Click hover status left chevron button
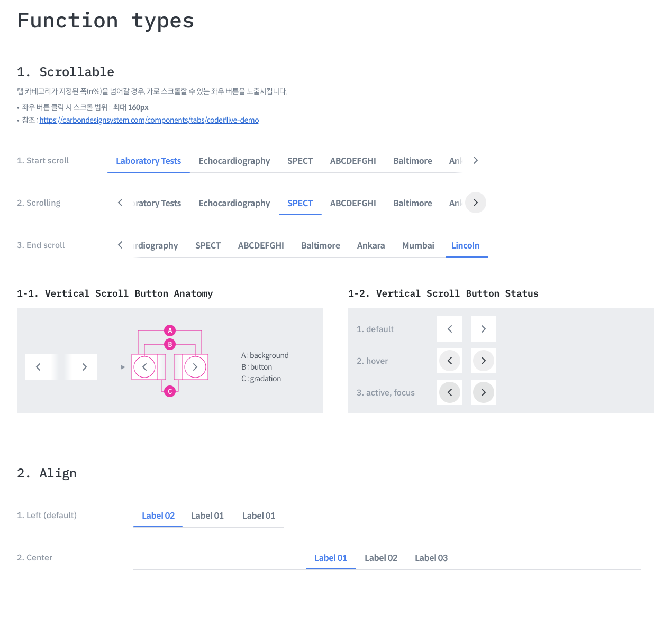This screenshot has width=672, height=625. 450,361
